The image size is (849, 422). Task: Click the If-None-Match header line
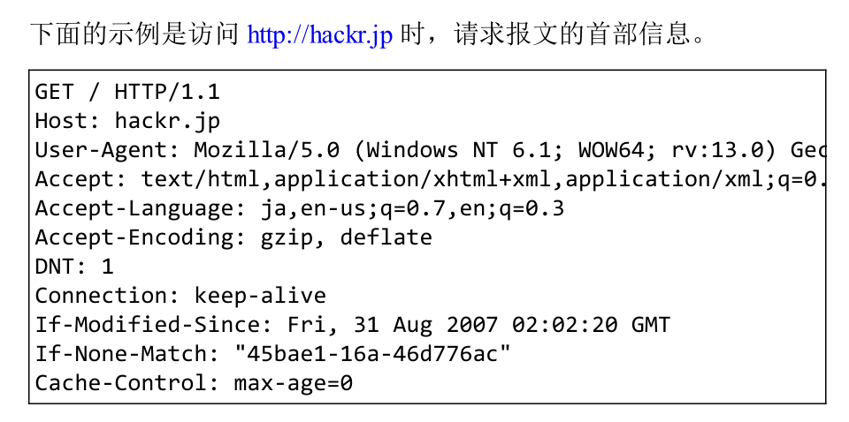pyautogui.click(x=273, y=354)
